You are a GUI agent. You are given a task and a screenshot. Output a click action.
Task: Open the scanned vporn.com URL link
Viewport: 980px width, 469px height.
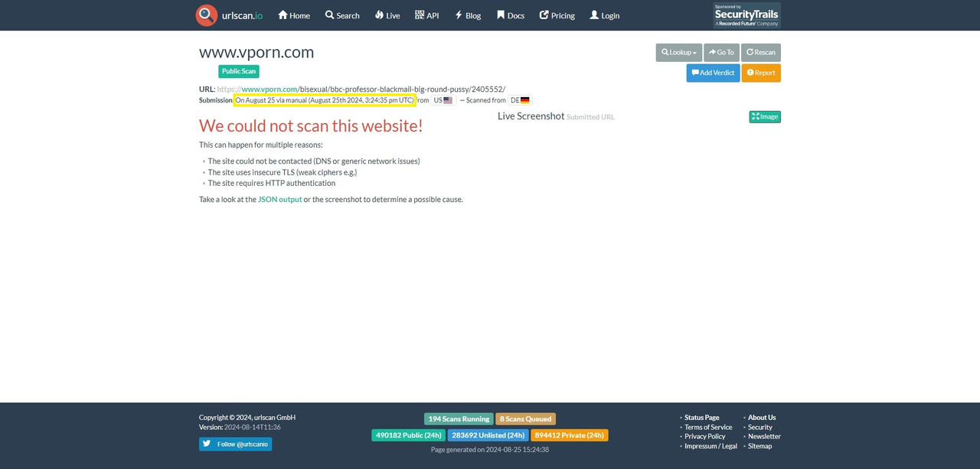[x=361, y=89]
